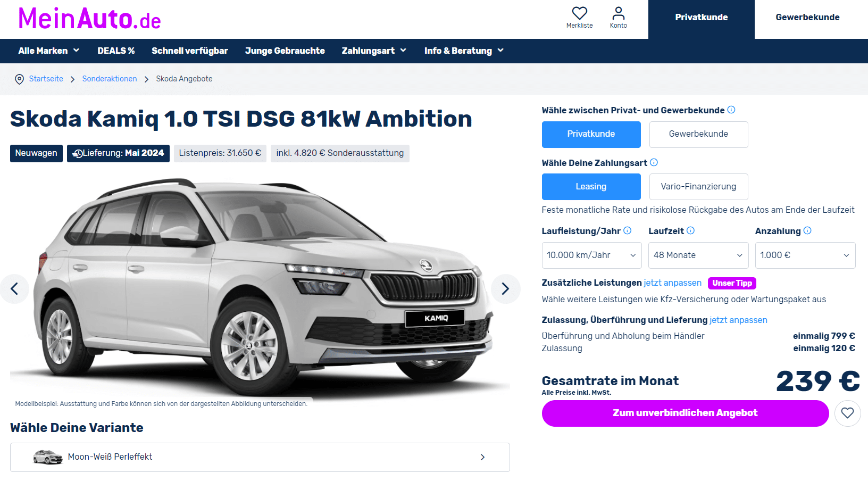This screenshot has height=481, width=868.
Task: Click the Lieferung: Mai 2024 badge
Action: pyautogui.click(x=118, y=153)
